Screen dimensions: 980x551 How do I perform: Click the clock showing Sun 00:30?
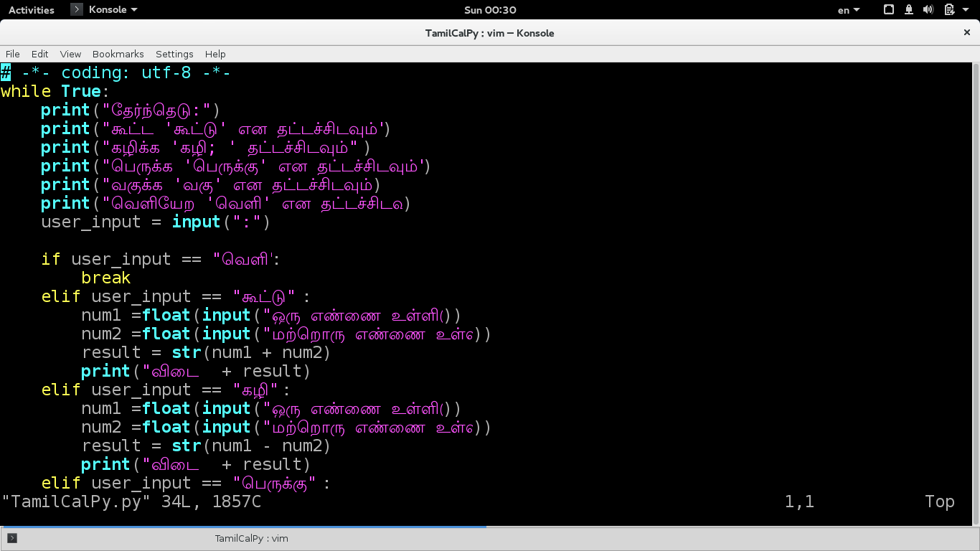(490, 9)
